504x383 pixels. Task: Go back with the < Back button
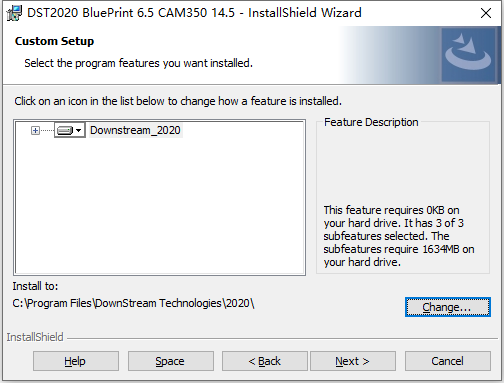[x=265, y=361]
